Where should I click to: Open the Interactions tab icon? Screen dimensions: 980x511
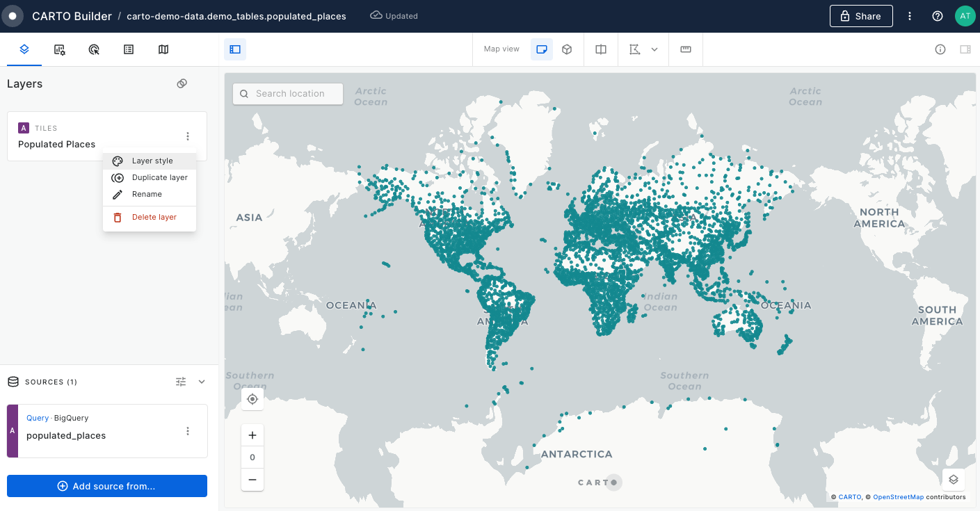pyautogui.click(x=94, y=49)
